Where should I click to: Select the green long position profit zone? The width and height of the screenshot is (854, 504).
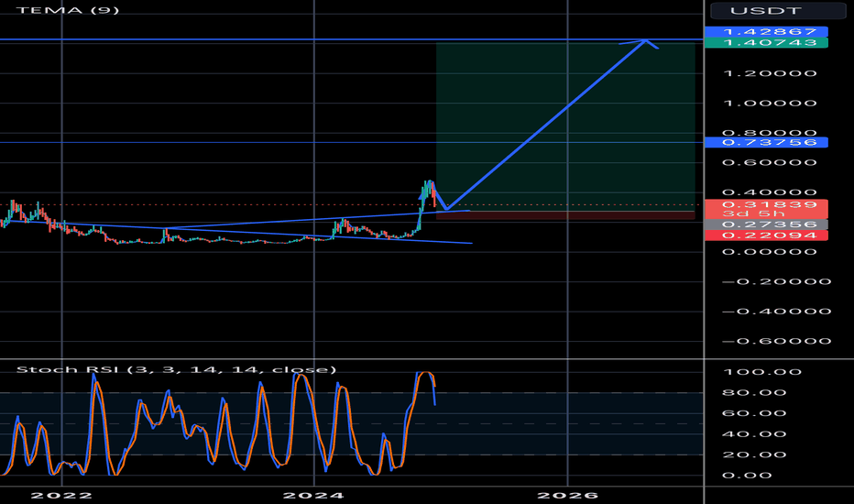tap(565, 126)
